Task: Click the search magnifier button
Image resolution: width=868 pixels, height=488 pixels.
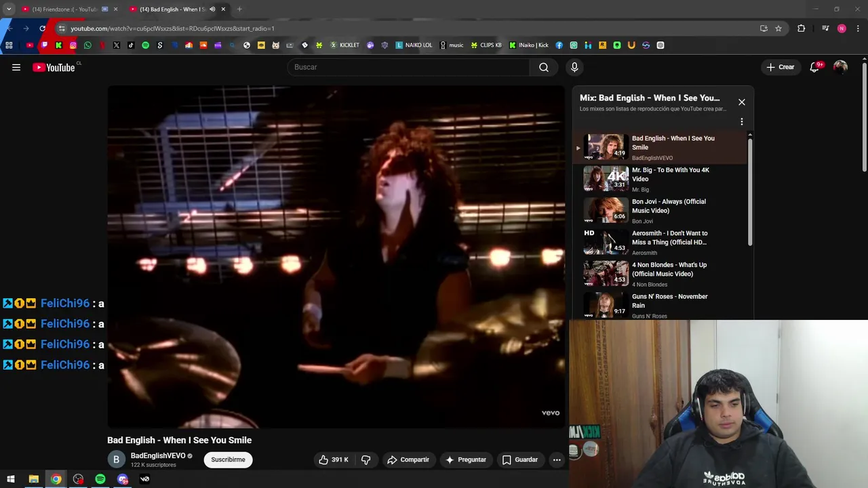Action: pos(544,67)
